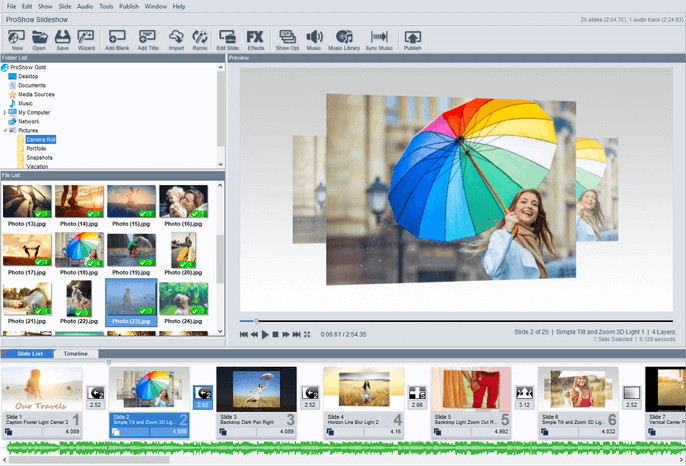
Task: Open the Audio menu
Action: click(85, 6)
